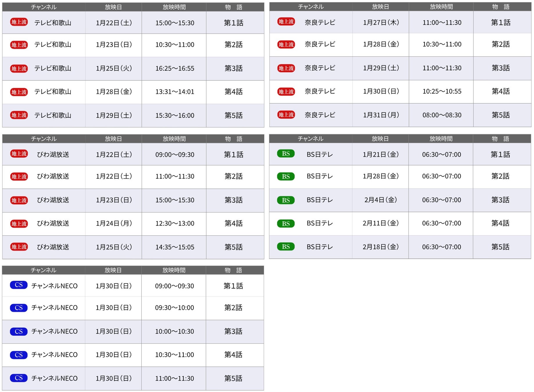534x392 pixels.
Task: Click the time cell 15:30〜16:00
Action: point(175,116)
